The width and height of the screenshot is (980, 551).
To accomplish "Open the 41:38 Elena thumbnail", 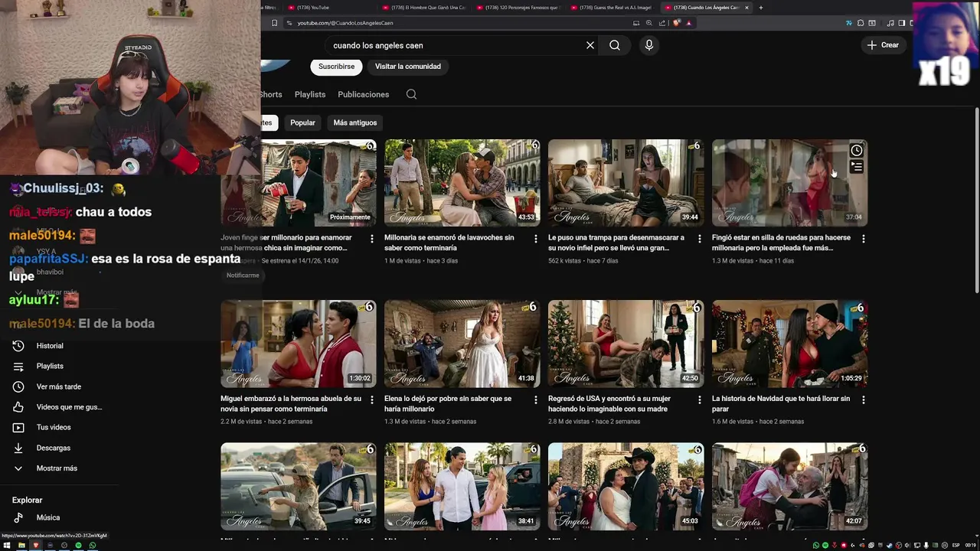I will pyautogui.click(x=462, y=344).
